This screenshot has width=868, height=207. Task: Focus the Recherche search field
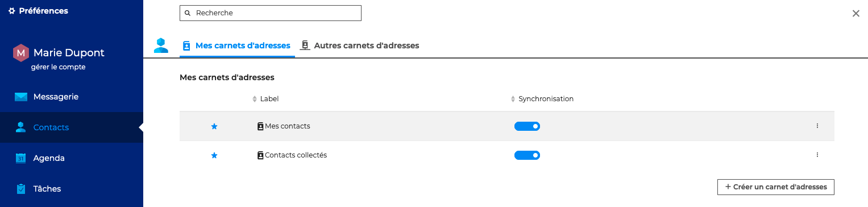(x=271, y=13)
